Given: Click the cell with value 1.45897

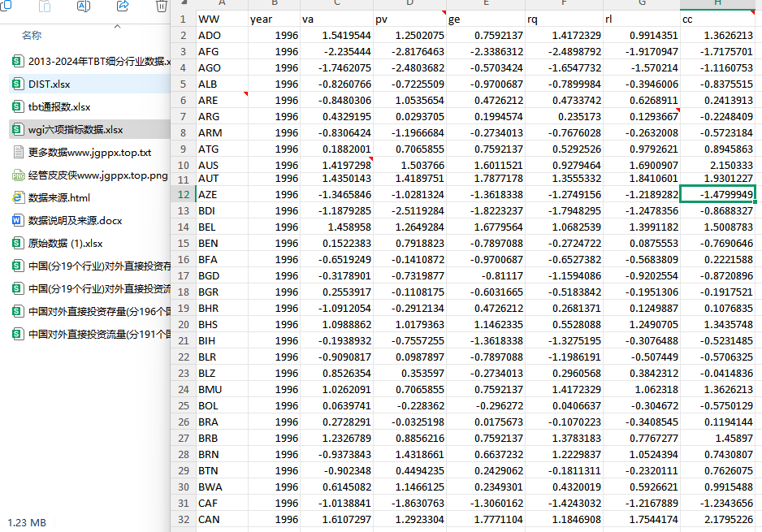Looking at the screenshot, I should click(x=718, y=439).
